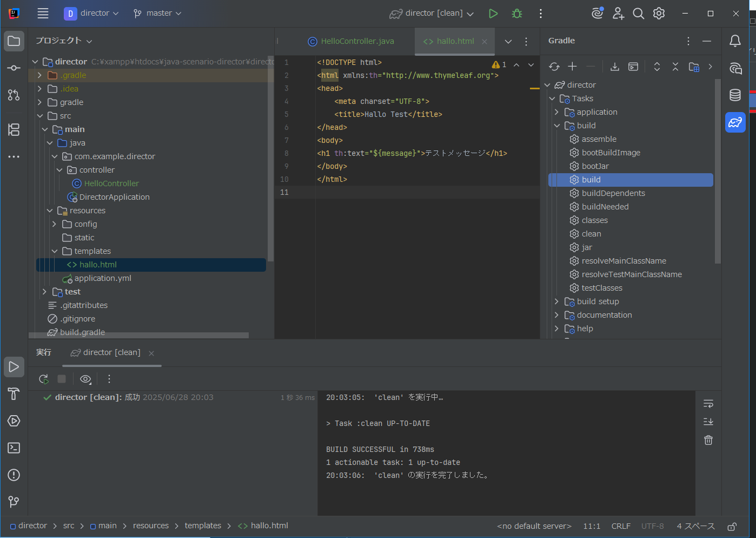This screenshot has width=756, height=538.
Task: Click the Debug bug icon
Action: (517, 14)
